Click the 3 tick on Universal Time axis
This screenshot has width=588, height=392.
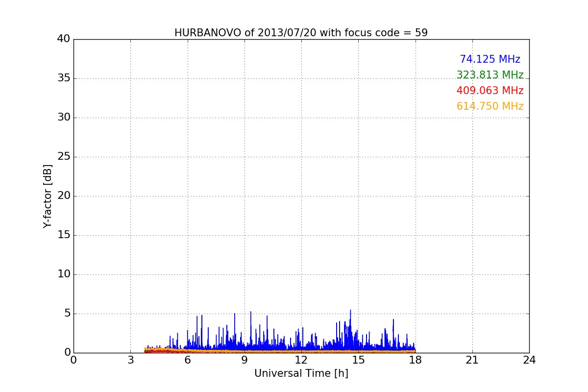[x=130, y=360]
